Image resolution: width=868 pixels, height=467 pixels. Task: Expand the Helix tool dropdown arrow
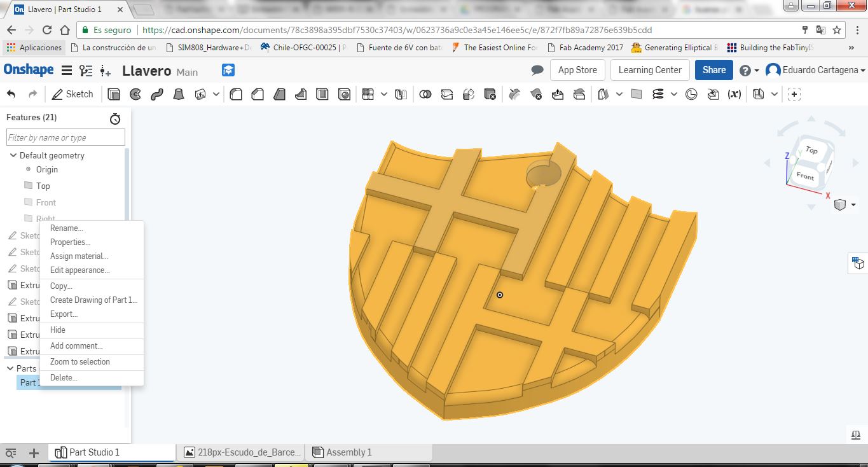click(674, 94)
